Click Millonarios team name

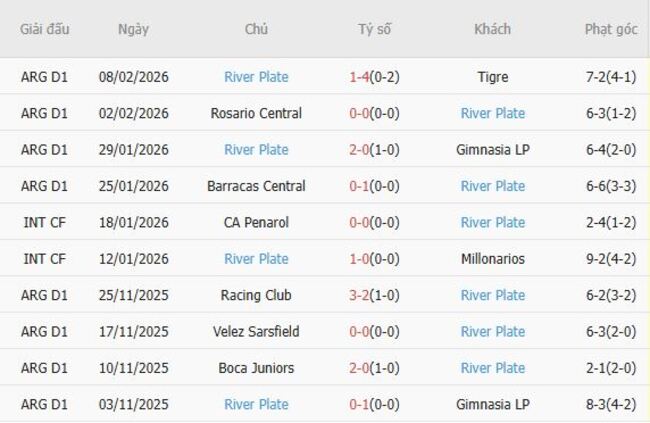(x=492, y=259)
